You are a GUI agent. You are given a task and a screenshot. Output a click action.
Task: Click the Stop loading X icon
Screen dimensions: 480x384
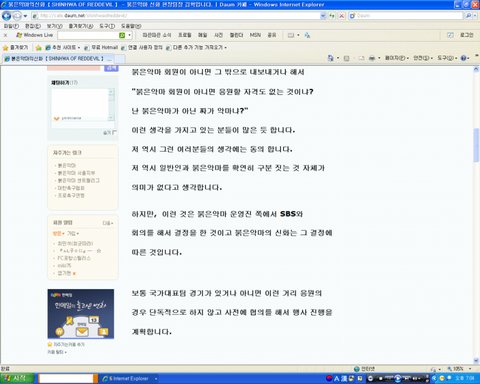point(342,16)
